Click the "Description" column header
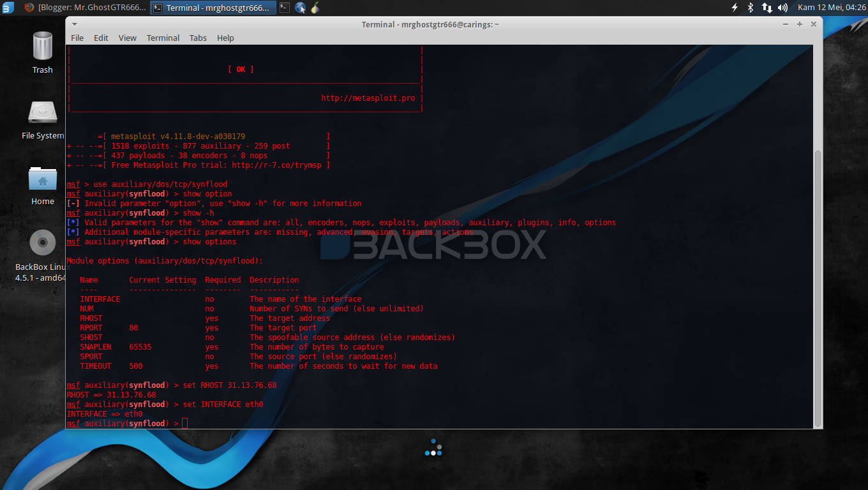This screenshot has width=868, height=490. pos(274,280)
